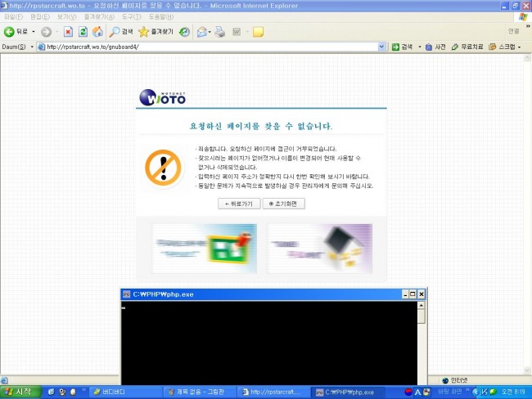Click the 초기화면 button on the error page
Screen dimensions: 532x399
pos(284,204)
